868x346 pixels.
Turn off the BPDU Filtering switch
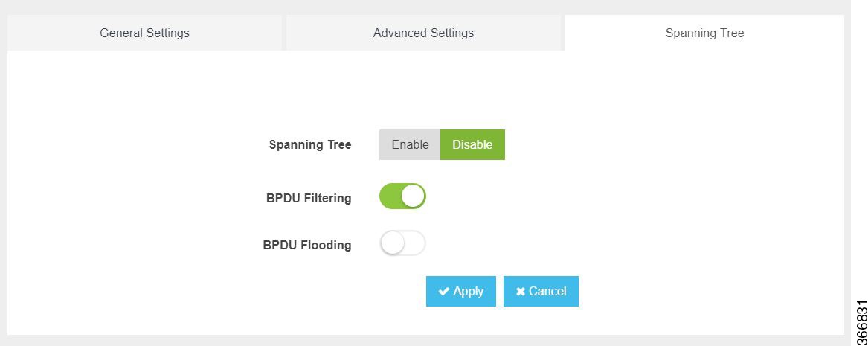click(402, 196)
